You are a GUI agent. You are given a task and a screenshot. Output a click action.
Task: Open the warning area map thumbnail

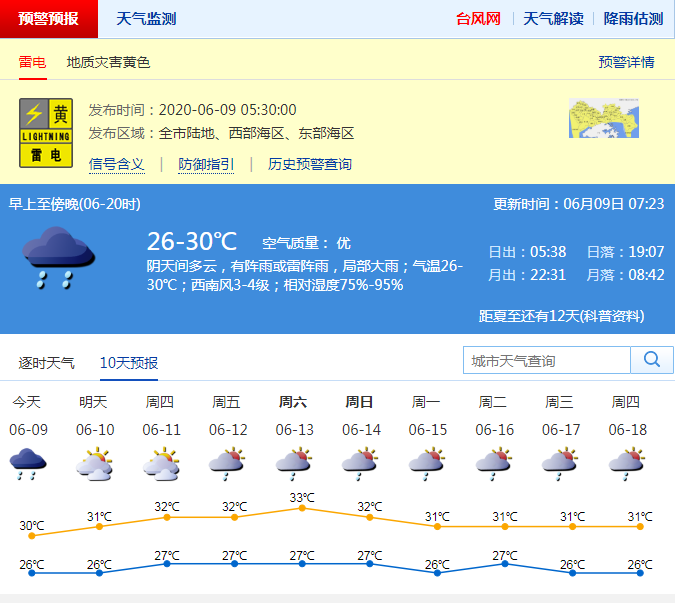click(603, 118)
